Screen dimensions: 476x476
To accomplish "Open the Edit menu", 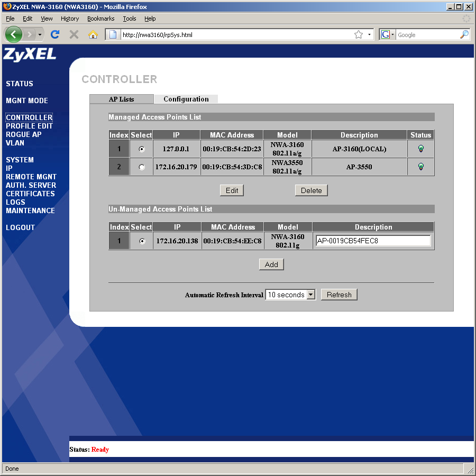I will pos(28,19).
